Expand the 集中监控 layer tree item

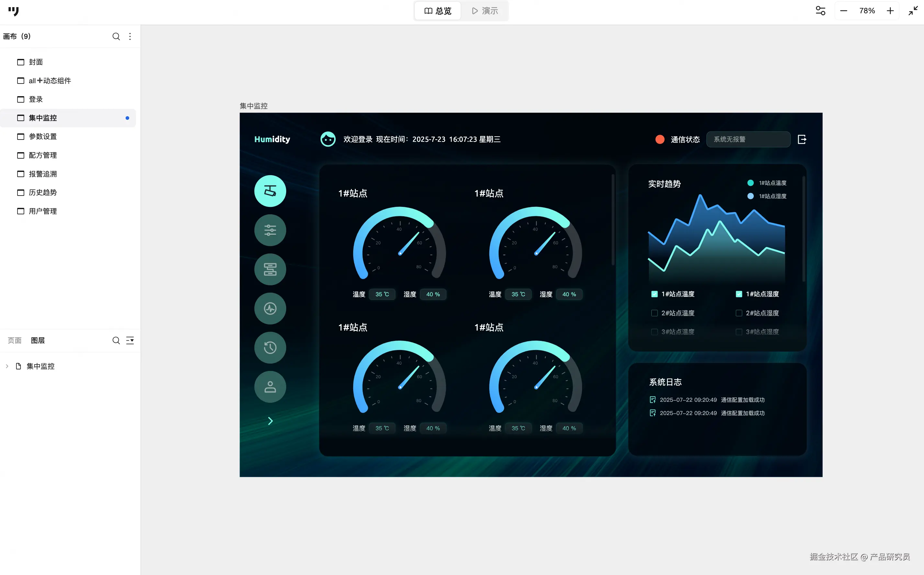(x=7, y=366)
